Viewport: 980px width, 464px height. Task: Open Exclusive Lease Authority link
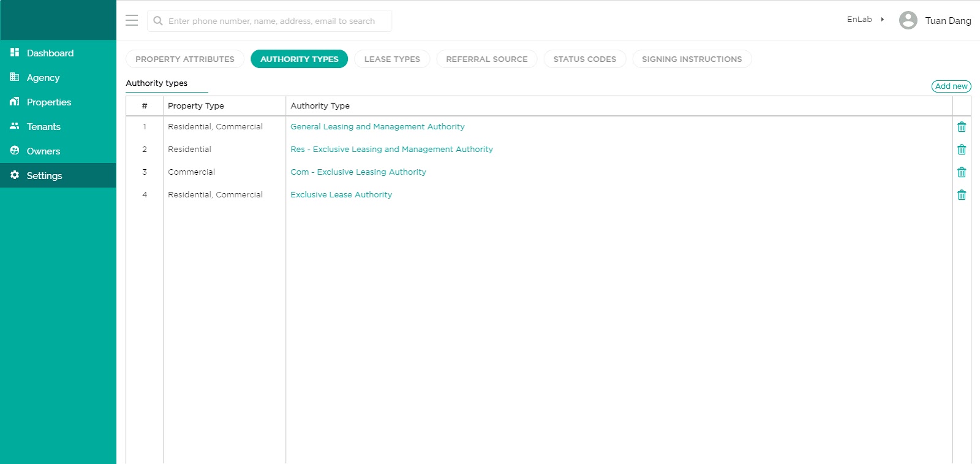click(x=341, y=195)
